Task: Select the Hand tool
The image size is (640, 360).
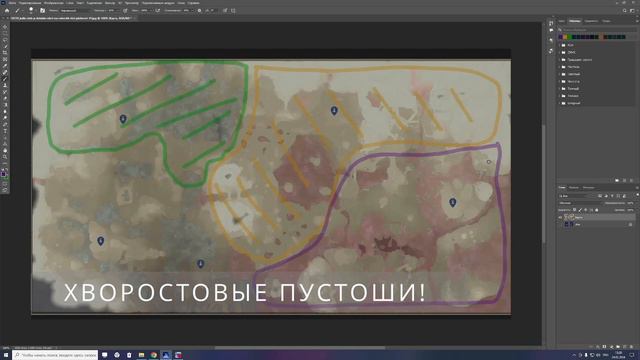Action: (5, 150)
